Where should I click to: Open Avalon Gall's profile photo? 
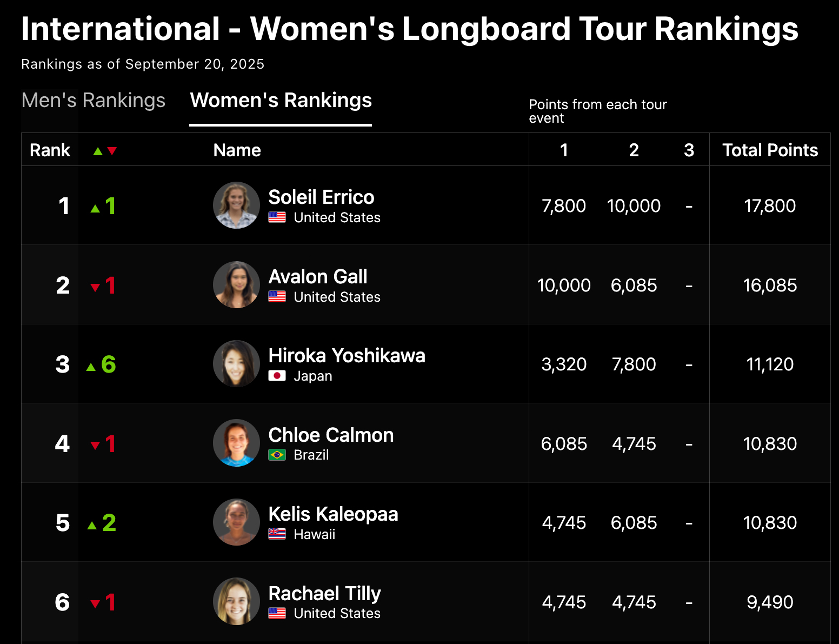pyautogui.click(x=237, y=285)
